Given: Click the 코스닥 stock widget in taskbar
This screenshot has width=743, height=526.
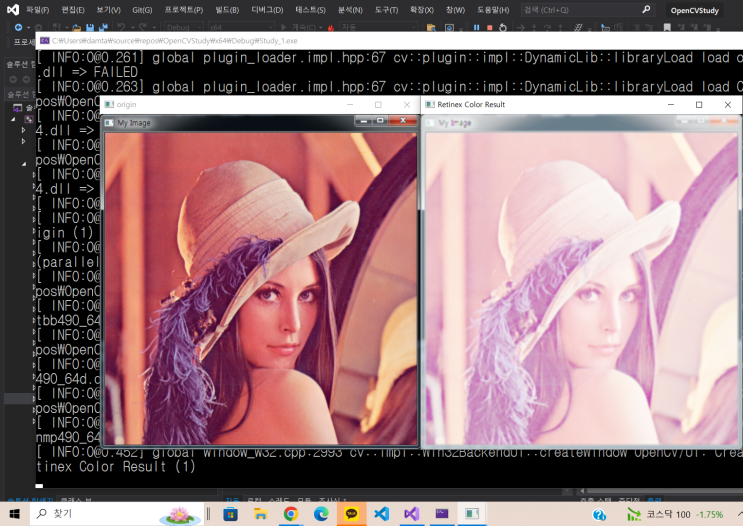Looking at the screenshot, I should 675,515.
